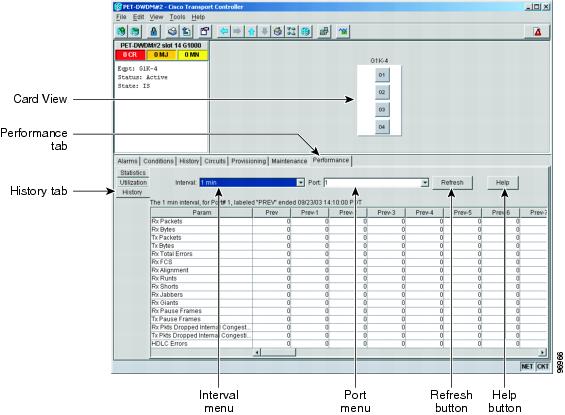565x415 pixels.
Task: Click the horizontal scrollbar left arrow
Action: click(257, 352)
